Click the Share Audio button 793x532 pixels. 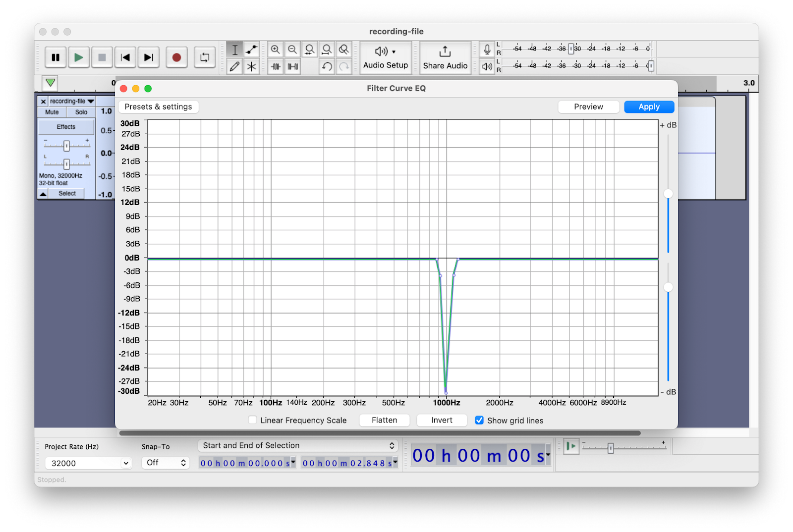coord(445,58)
